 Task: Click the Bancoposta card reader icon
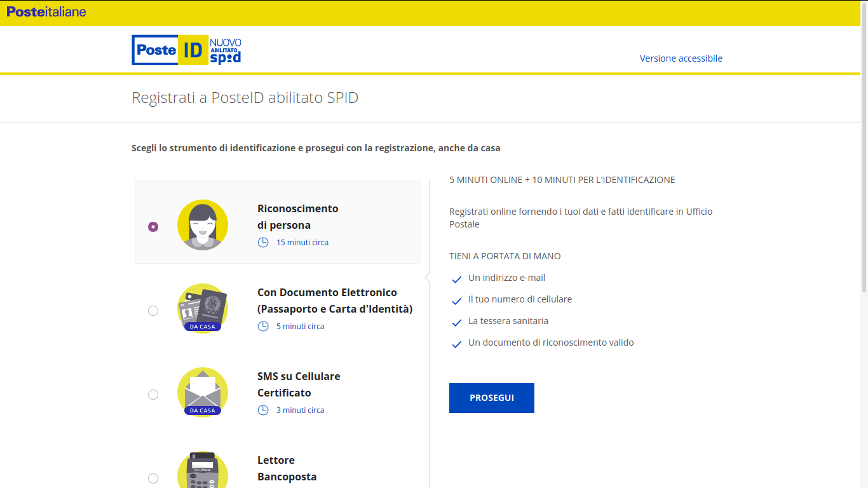[203, 471]
